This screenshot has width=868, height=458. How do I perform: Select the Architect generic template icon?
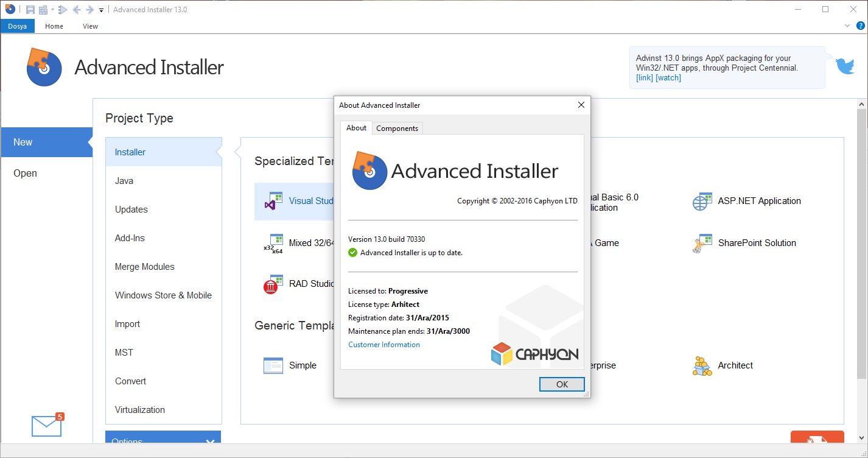pos(702,365)
